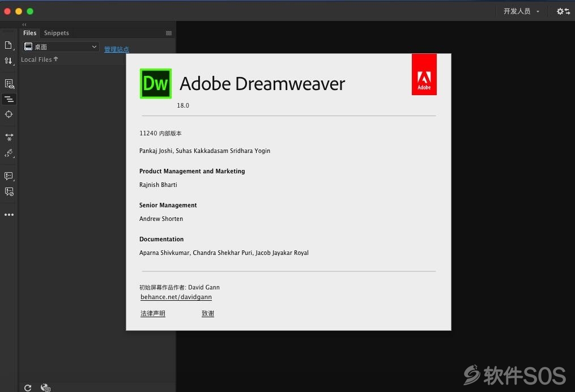This screenshot has width=575, height=392.
Task: Click the refresh icon at panel bottom
Action: tap(28, 387)
